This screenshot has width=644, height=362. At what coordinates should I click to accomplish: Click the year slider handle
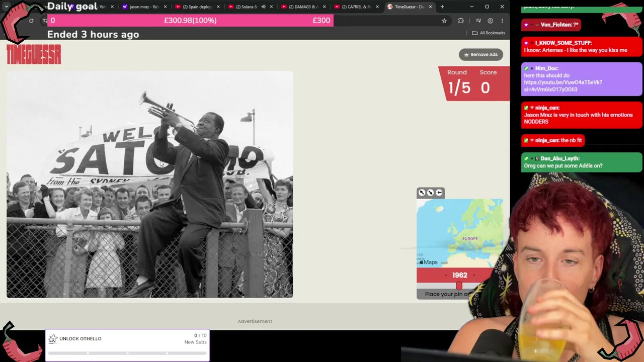[459, 286]
